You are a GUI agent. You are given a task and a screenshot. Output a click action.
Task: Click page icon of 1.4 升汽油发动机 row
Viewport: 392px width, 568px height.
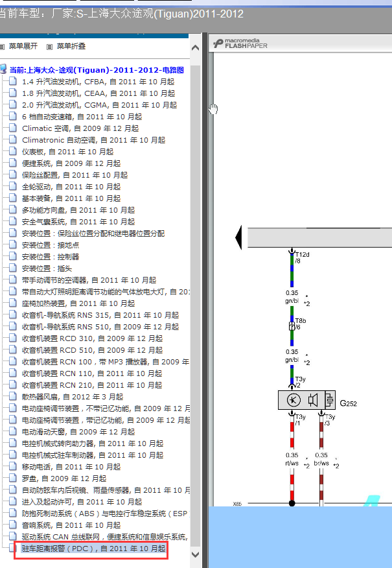coord(13,81)
